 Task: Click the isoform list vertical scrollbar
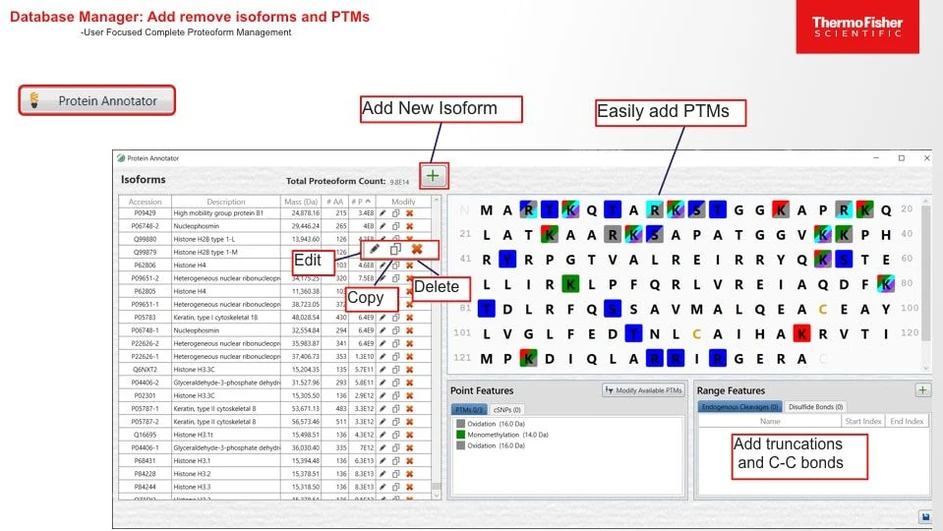pyautogui.click(x=437, y=348)
